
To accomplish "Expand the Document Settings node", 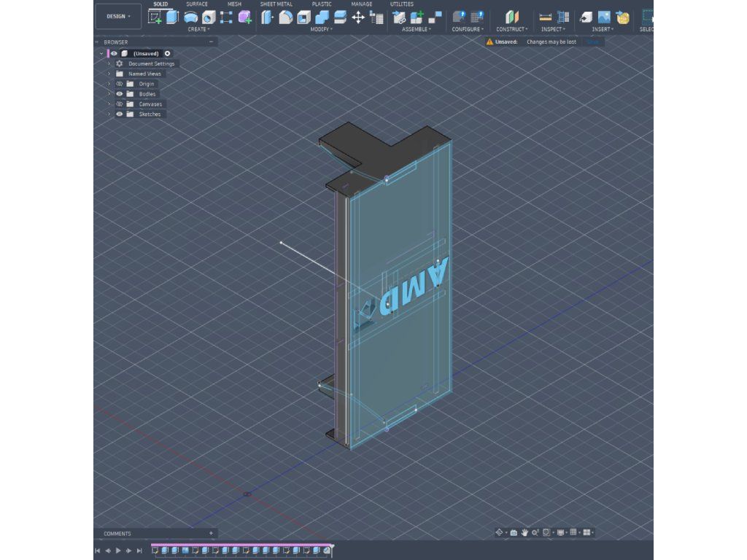I will (x=109, y=63).
